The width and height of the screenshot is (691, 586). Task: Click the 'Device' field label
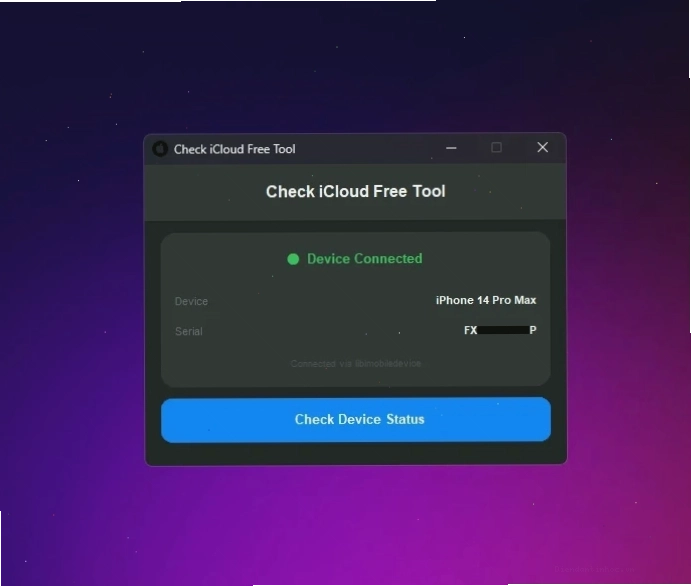(191, 301)
